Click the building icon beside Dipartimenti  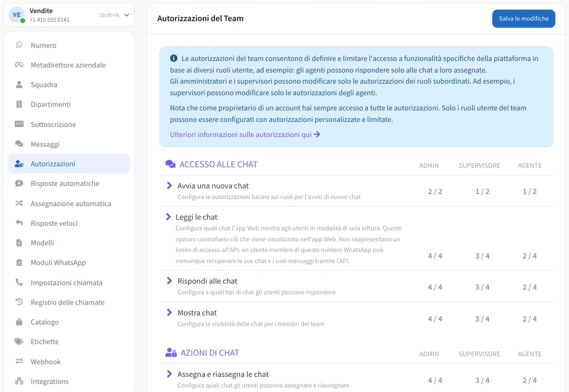pos(19,104)
